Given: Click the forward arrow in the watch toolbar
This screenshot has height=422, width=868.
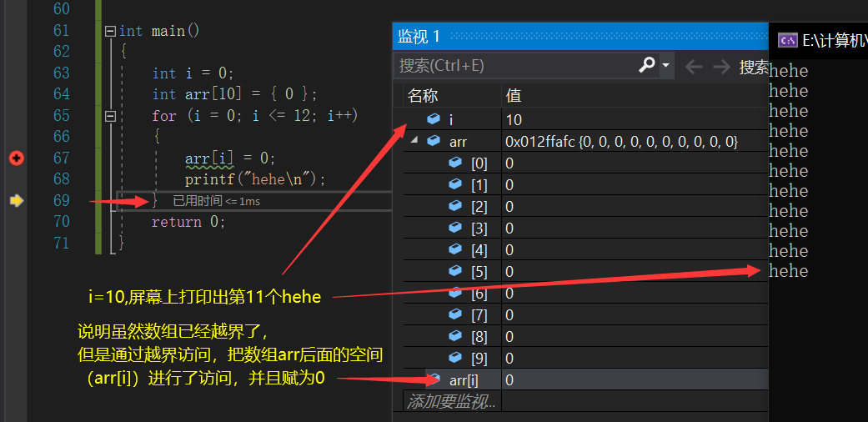Looking at the screenshot, I should coord(721,67).
